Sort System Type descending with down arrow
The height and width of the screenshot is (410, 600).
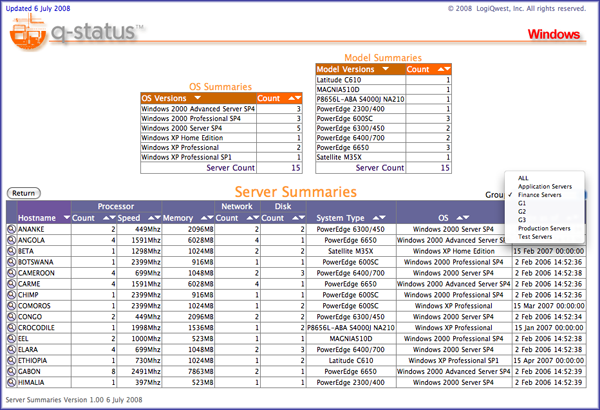pos(382,217)
